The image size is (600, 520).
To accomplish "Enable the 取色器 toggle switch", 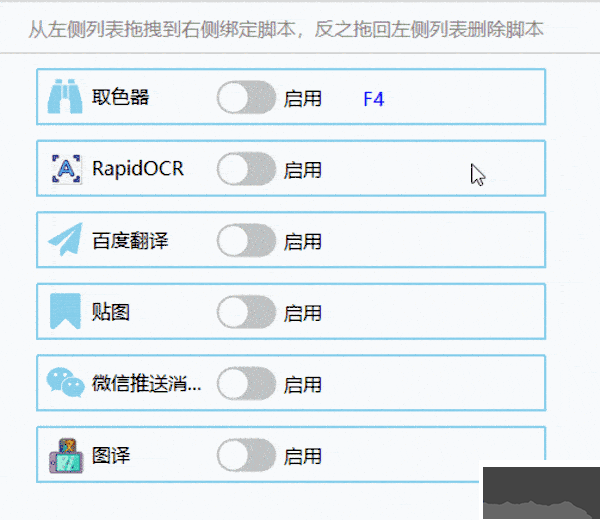I will tap(246, 98).
